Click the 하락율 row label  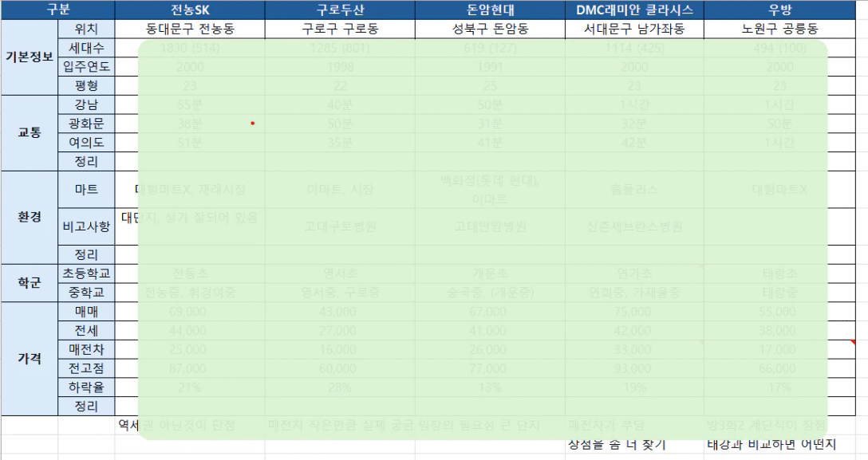86,387
